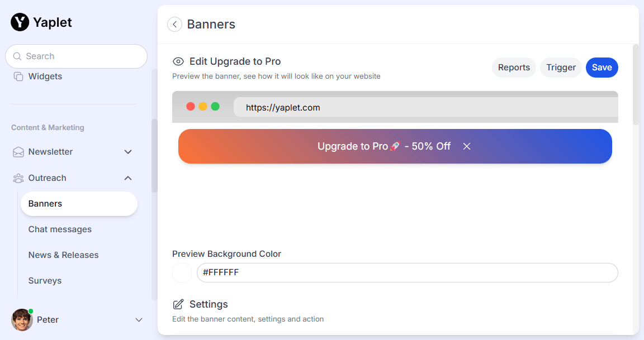The image size is (644, 340).
Task: Save the banner changes
Action: (x=602, y=68)
